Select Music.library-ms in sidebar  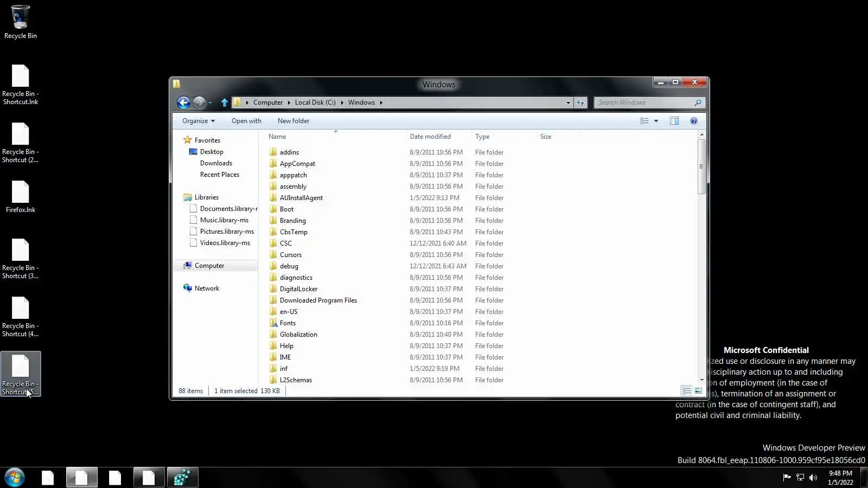click(224, 220)
